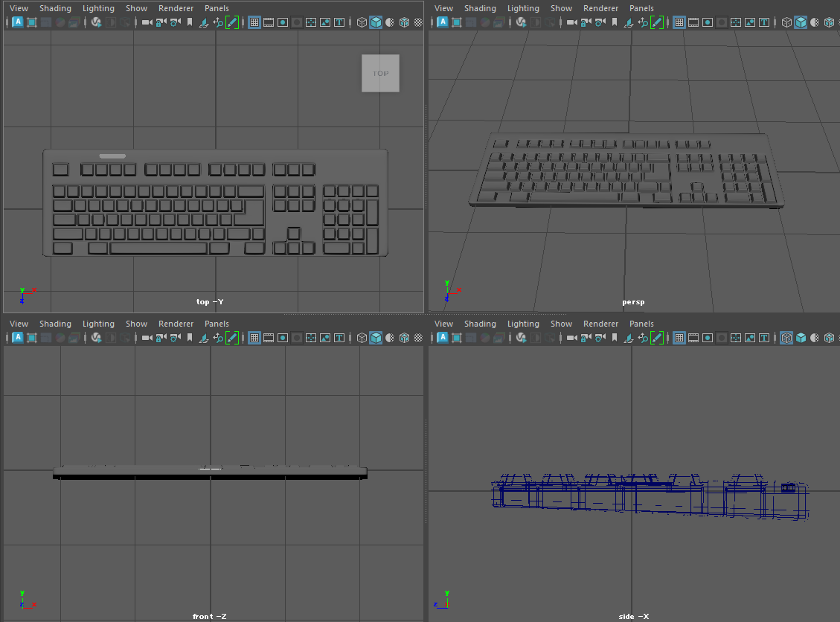Click Bookmarks icon in front view toolbar

(190, 338)
